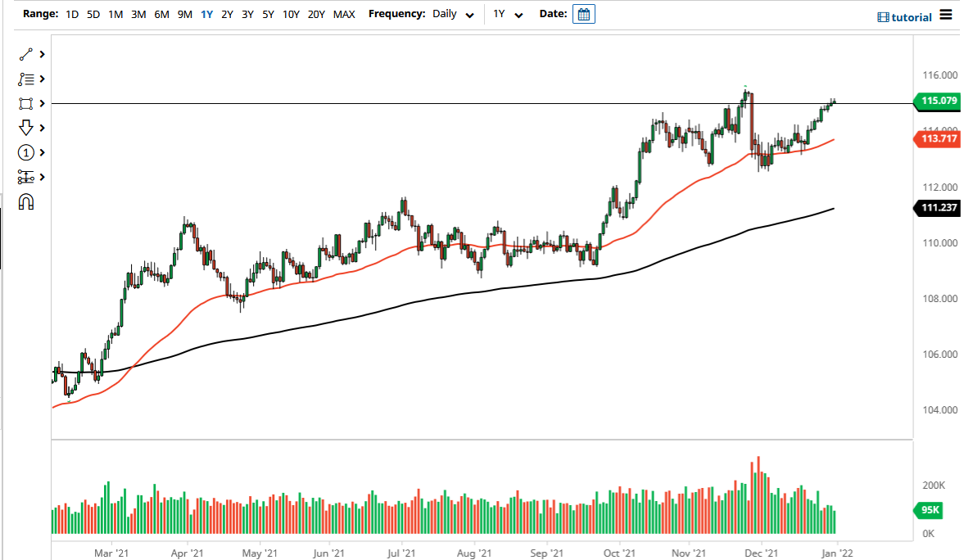964x560 pixels.
Task: Open the 1Y interval dropdown
Action: 508,14
